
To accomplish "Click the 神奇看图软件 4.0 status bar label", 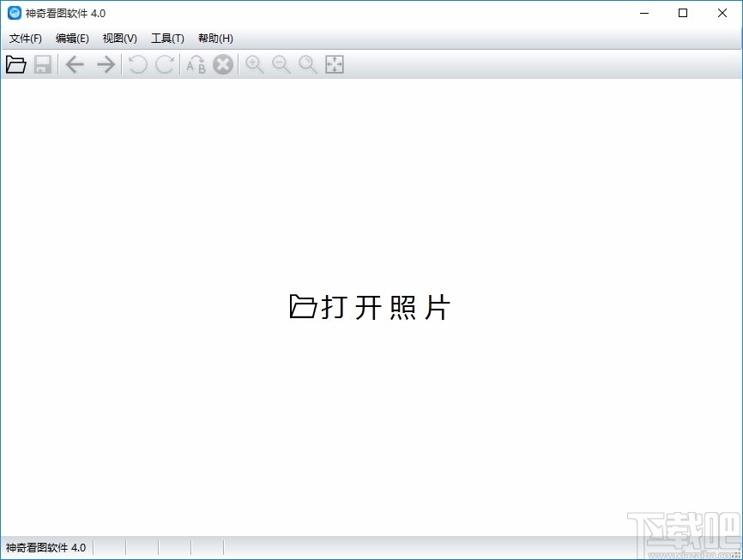I will click(x=47, y=547).
